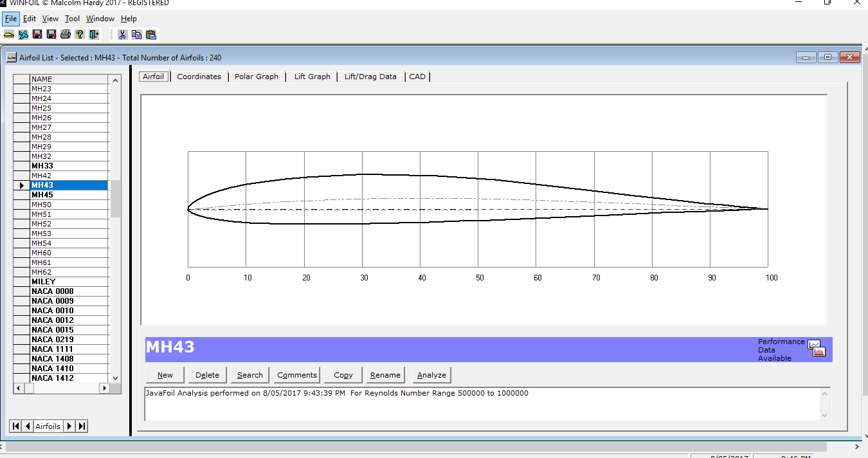Select MH25 in airfoil list
Viewport: 868px width, 458px height.
click(x=69, y=108)
